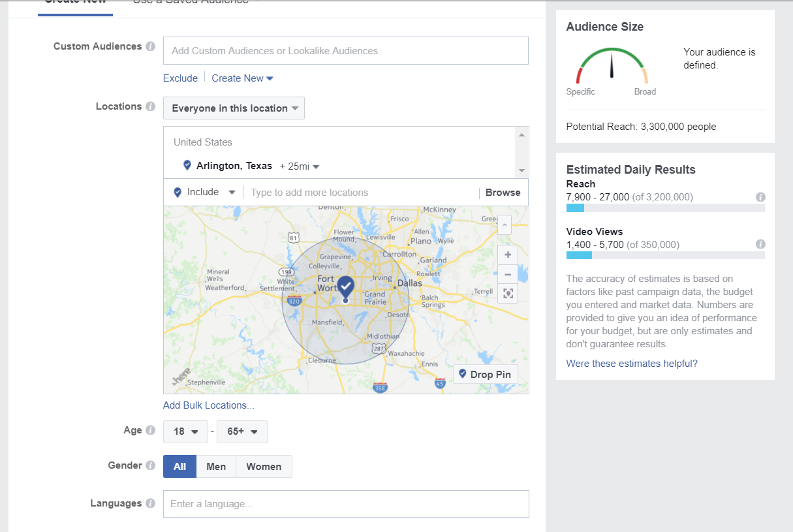The width and height of the screenshot is (793, 532).
Task: Click the map fullscreen focus icon
Action: [x=508, y=294]
